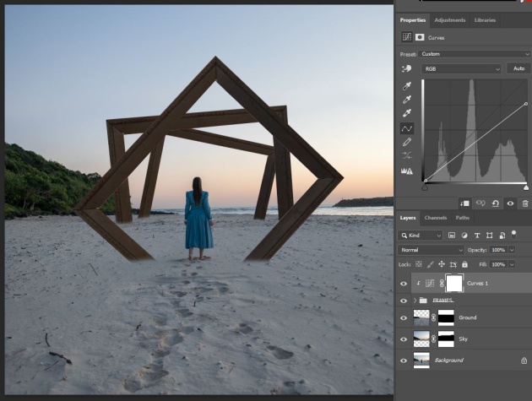Switch to the Channels tab

(x=436, y=218)
